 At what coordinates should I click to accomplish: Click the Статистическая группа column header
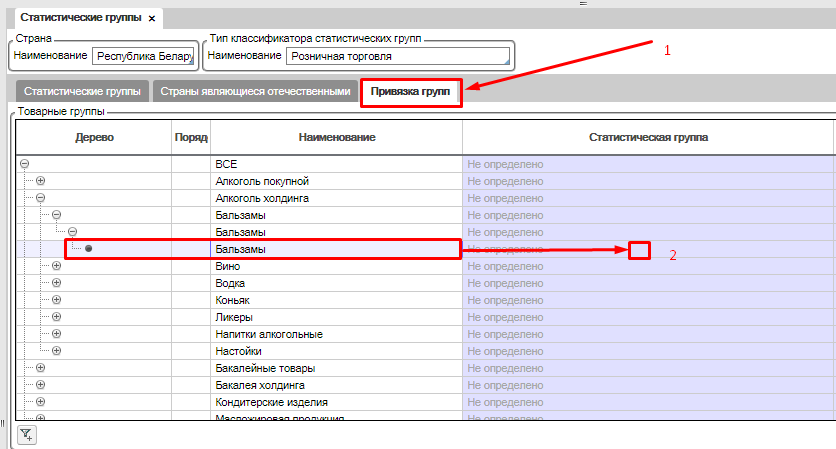point(647,136)
